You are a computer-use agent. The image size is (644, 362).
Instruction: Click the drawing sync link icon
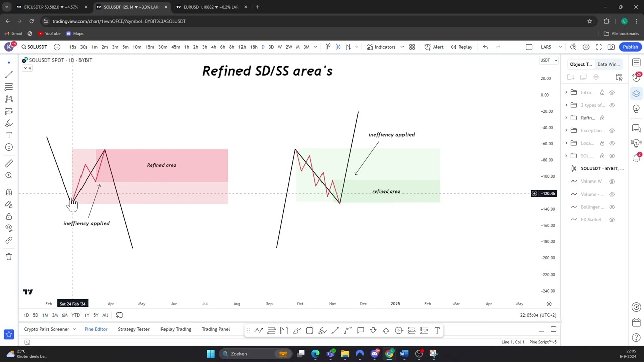(x=9, y=240)
